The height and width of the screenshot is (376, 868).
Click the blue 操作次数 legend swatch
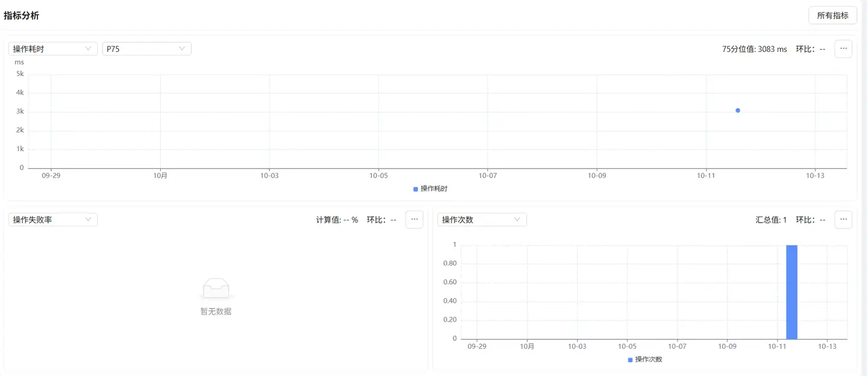(x=631, y=360)
